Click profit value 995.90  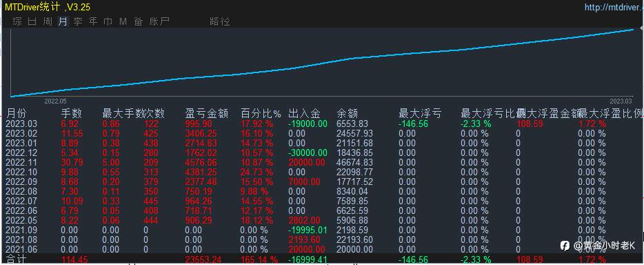pyautogui.click(x=199, y=124)
